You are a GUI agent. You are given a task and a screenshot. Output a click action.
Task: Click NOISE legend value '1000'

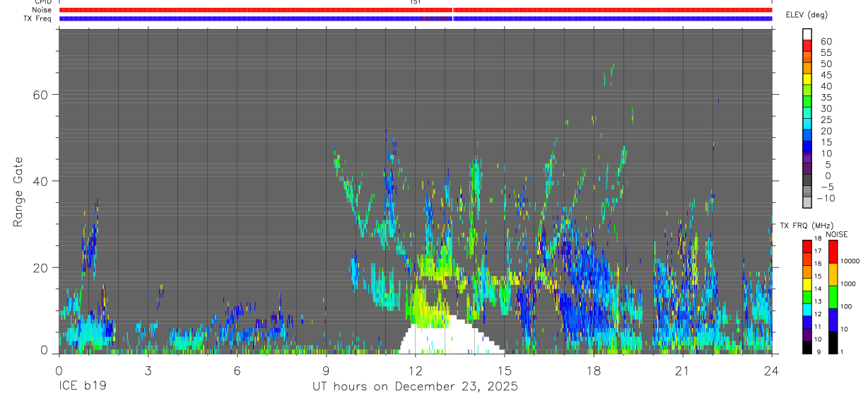point(850,284)
